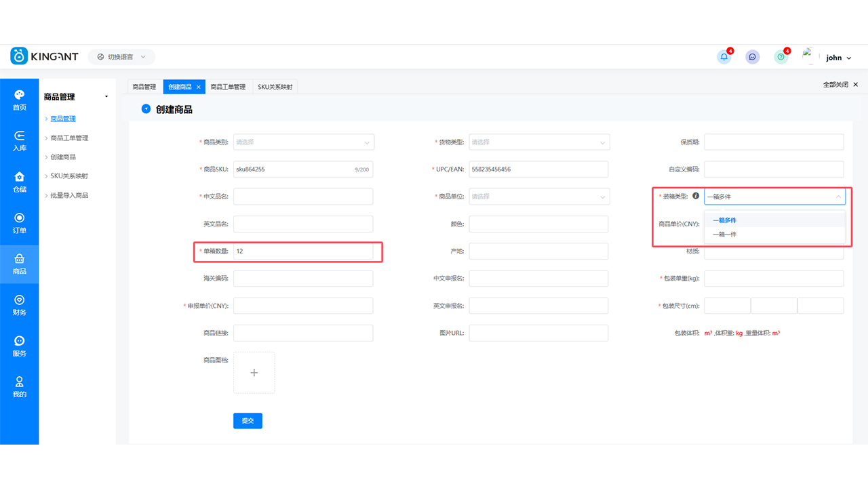
Task: Click into the 中文品名 input field
Action: (x=303, y=197)
